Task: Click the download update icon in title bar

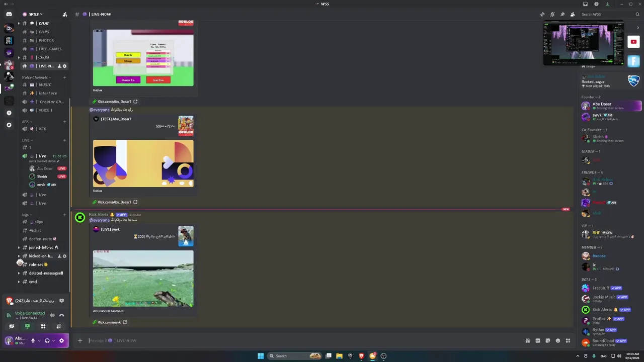Action: [607, 4]
